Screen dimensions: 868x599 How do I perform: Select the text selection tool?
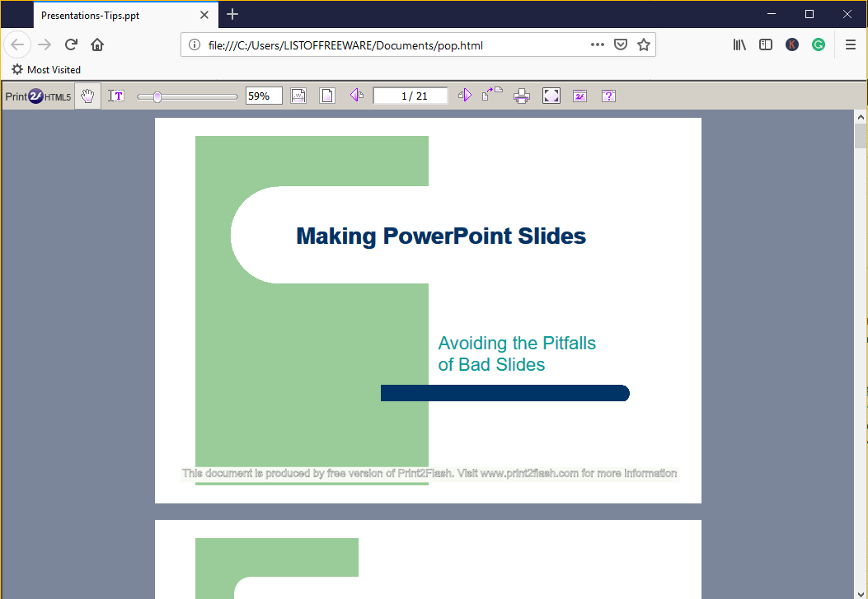[x=116, y=96]
